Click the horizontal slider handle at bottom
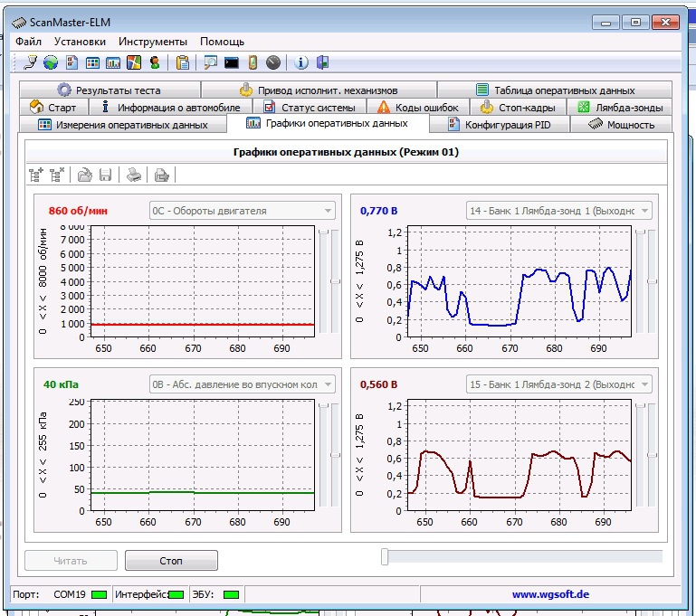This screenshot has height=616, width=696. pos(385,557)
